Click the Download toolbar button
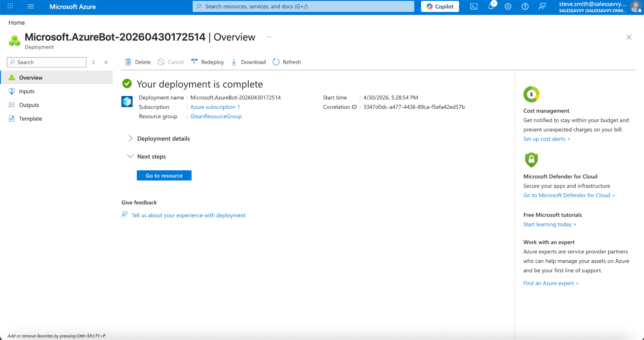Image resolution: width=644 pixels, height=340 pixels. (248, 62)
